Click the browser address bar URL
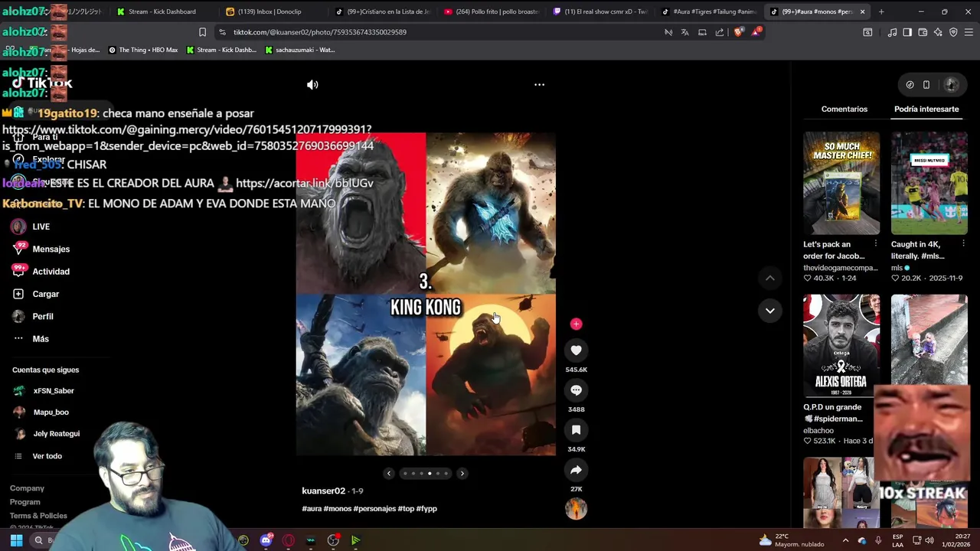Screen dimensions: 980x551 (x=319, y=32)
